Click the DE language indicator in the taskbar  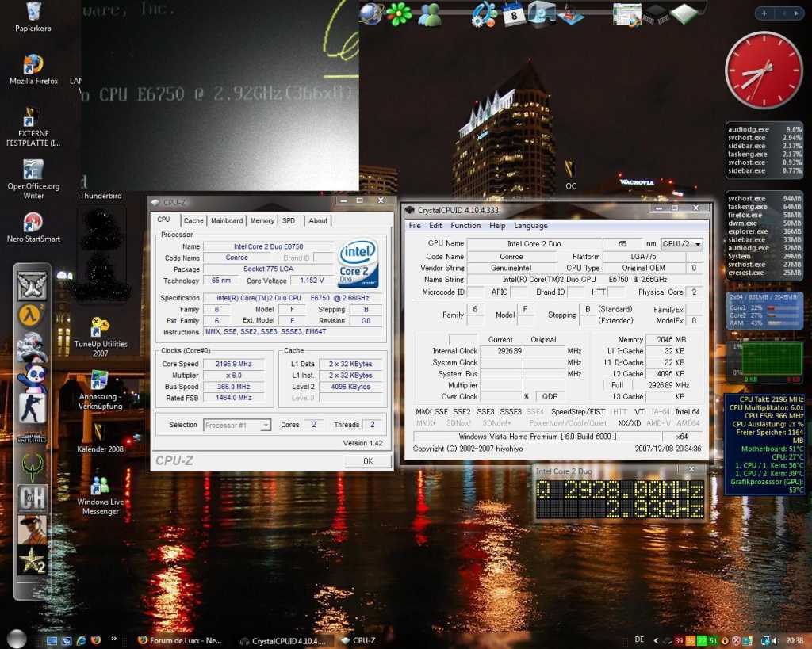tap(640, 639)
